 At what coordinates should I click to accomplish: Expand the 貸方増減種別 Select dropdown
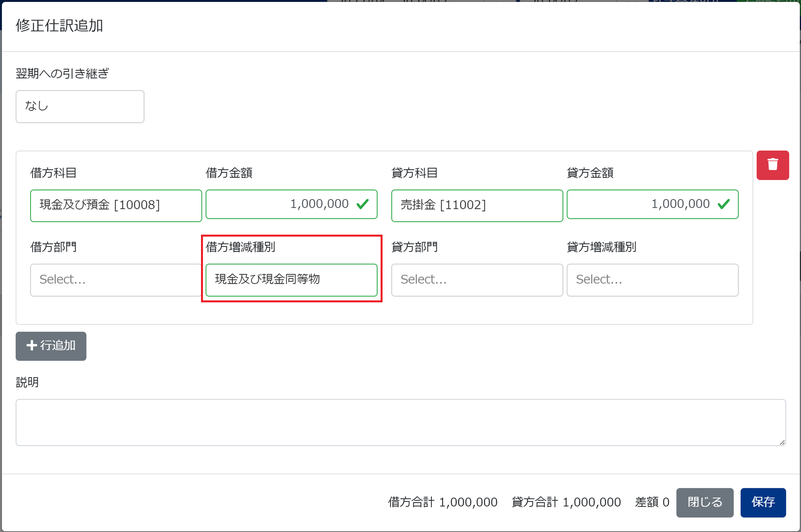652,280
